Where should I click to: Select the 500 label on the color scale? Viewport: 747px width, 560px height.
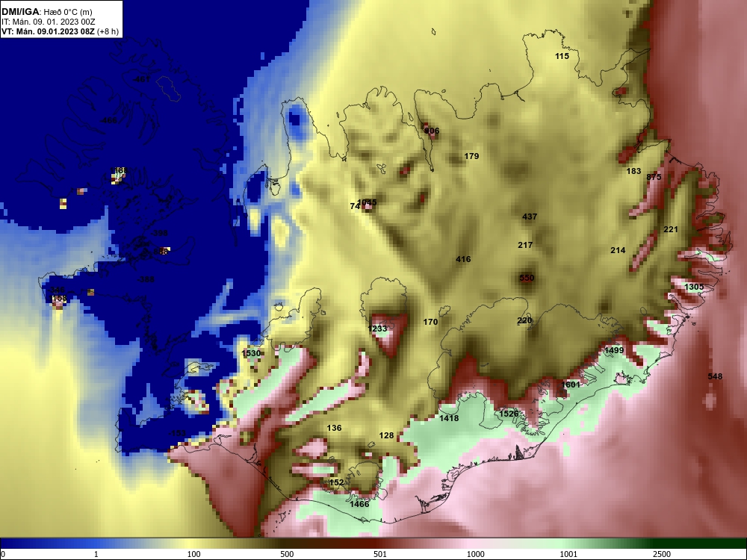click(287, 554)
